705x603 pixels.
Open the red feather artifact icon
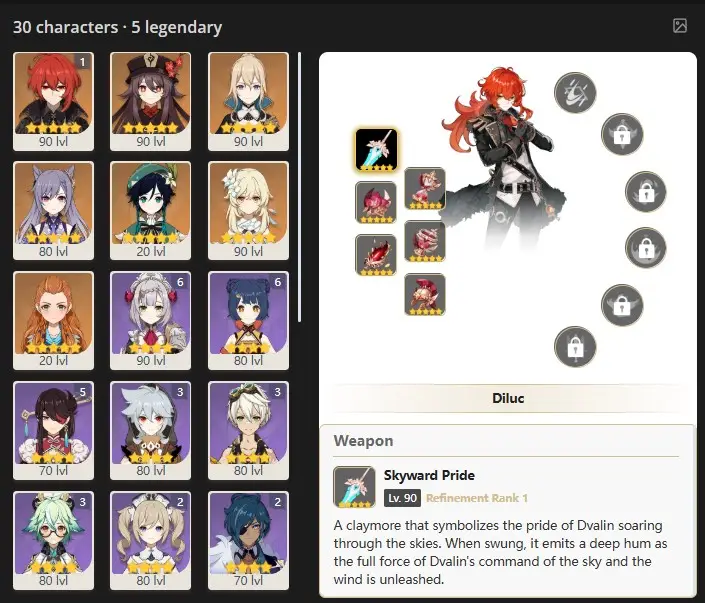click(x=376, y=255)
